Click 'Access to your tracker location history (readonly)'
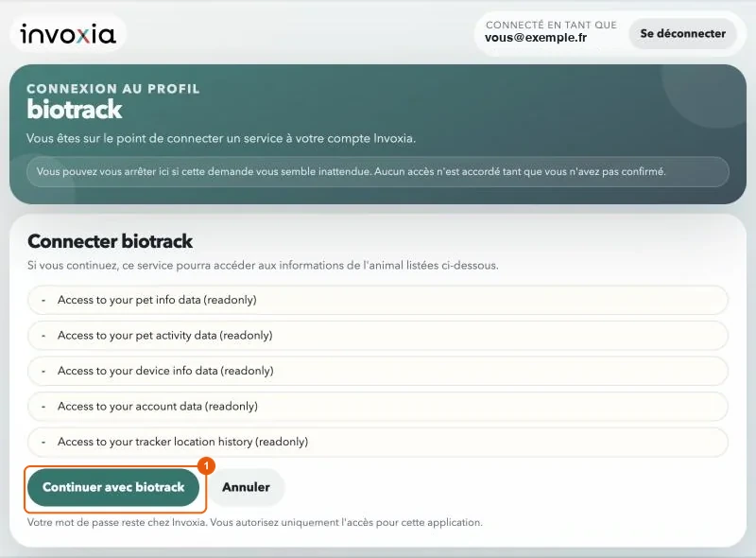Screen dimensions: 756x558 [x=377, y=442]
